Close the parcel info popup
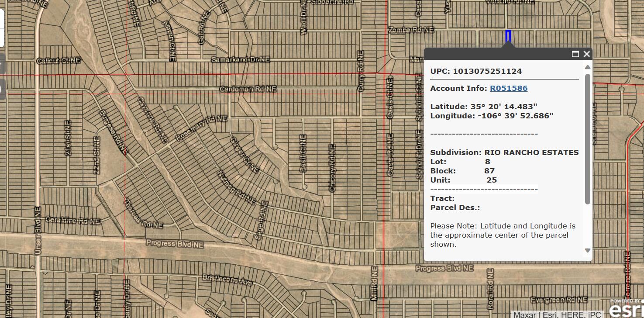Screen dimensions: 644x318 tap(586, 54)
